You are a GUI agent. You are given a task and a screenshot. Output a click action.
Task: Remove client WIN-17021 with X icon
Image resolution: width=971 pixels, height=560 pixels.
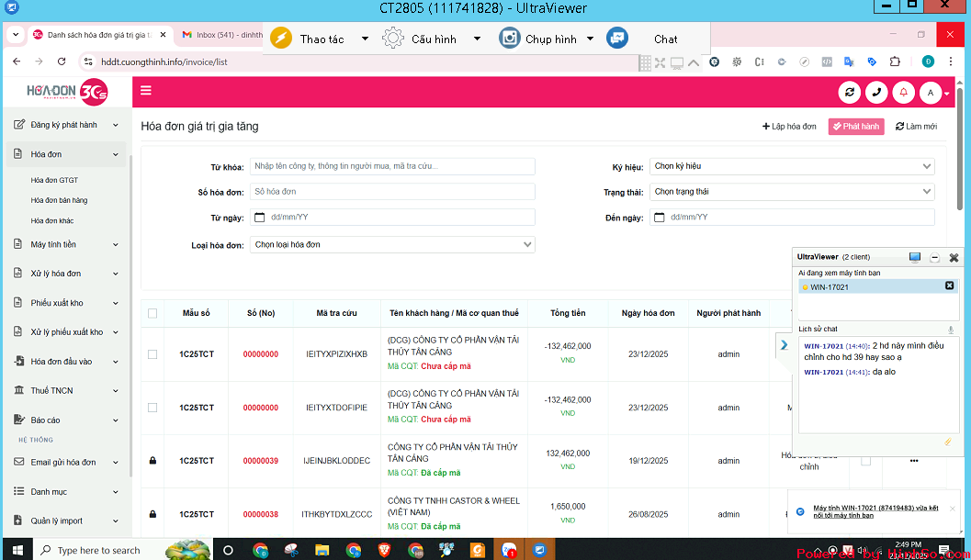[x=950, y=286]
